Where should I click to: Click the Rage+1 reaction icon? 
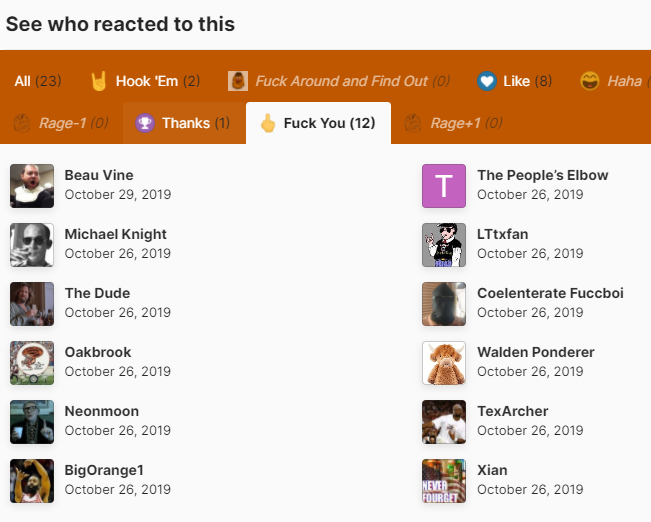[412, 123]
